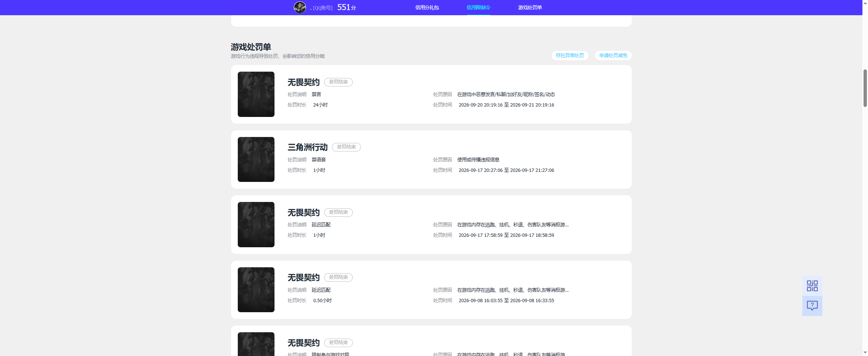The height and width of the screenshot is (356, 868).
Task: Click the [QQ账号] label in header
Action: (x=323, y=8)
